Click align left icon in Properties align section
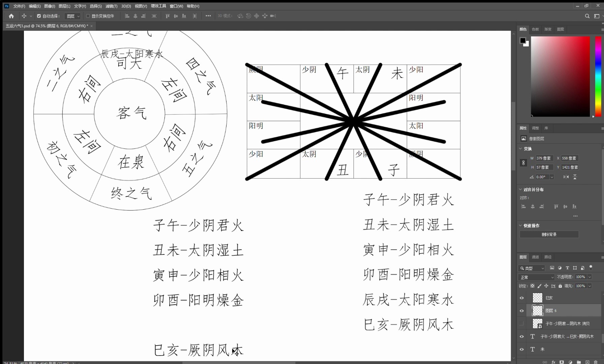Viewport: 604px width, 364px height. (x=523, y=207)
